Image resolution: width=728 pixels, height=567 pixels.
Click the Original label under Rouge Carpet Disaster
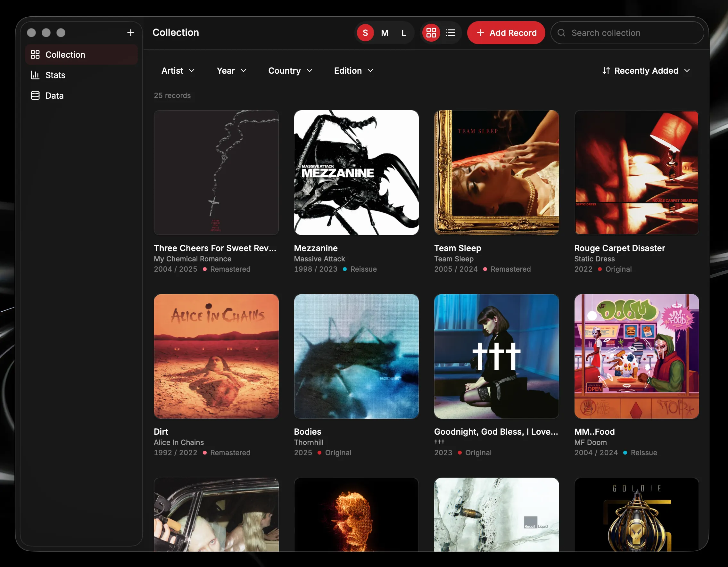(x=618, y=269)
